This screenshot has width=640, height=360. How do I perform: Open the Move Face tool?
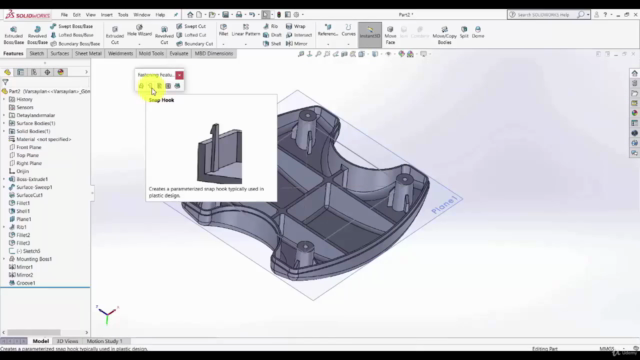point(390,35)
